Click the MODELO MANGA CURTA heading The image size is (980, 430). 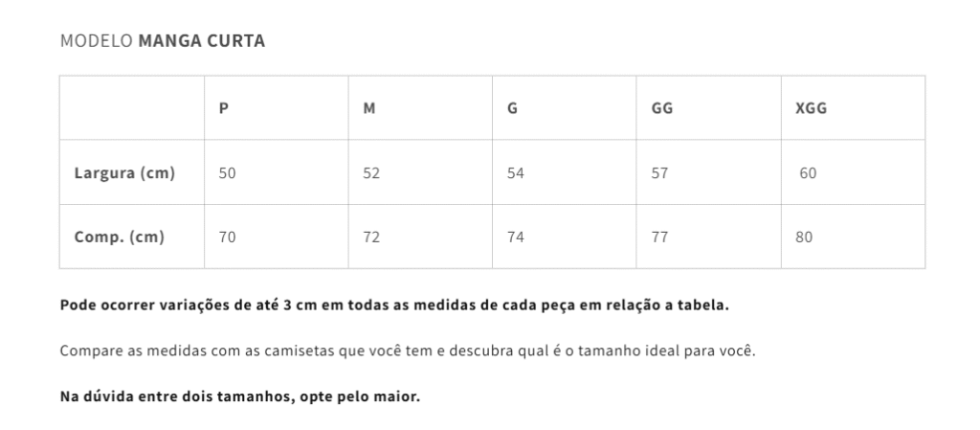[163, 41]
